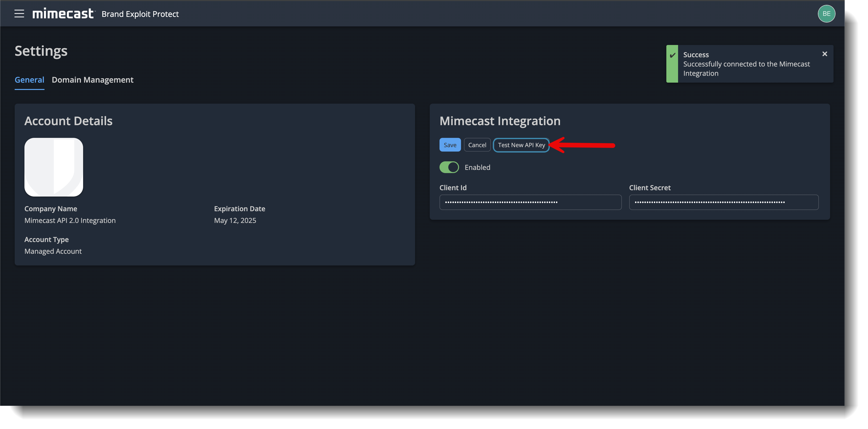Open the hamburger navigation menu
Screen dimensions: 868x429
pos(19,13)
